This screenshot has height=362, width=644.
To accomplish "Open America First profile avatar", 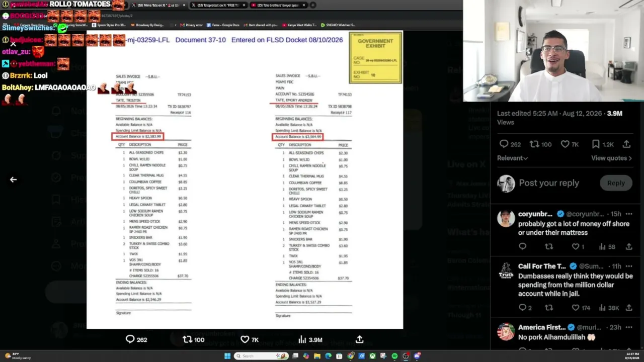I will pyautogui.click(x=506, y=332).
